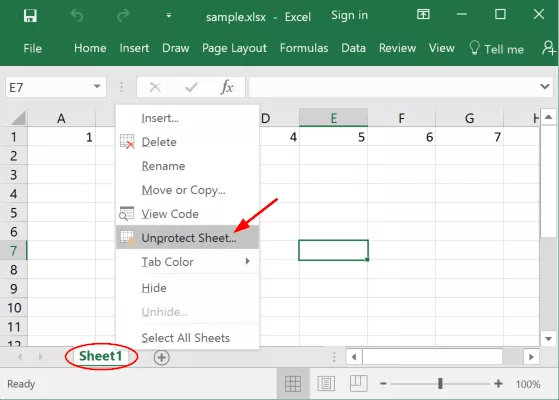Screen dimensions: 559x400
Task: Click the next sheet navigation arrow
Action: 41,357
